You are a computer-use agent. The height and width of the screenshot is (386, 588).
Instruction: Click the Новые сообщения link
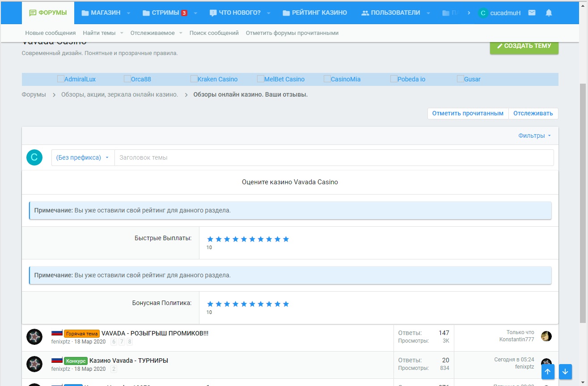pyautogui.click(x=51, y=33)
